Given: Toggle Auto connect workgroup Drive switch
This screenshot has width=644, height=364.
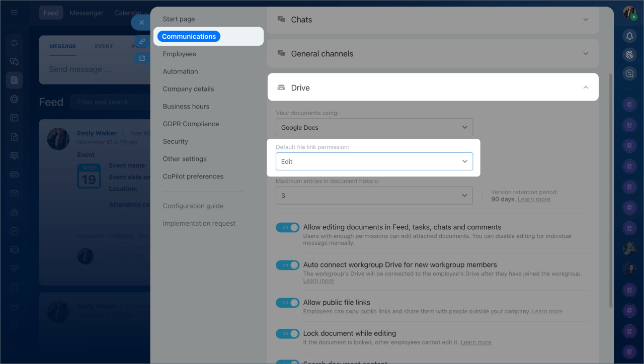Looking at the screenshot, I should (287, 265).
